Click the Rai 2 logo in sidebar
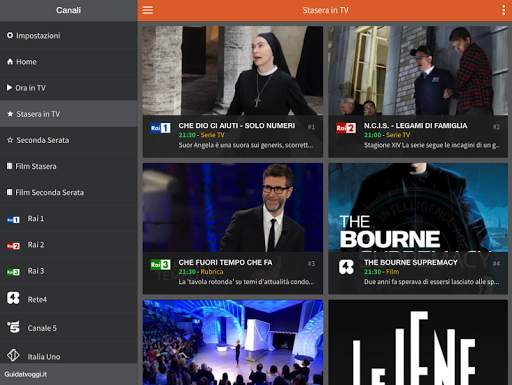512x385 pixels. 13,246
